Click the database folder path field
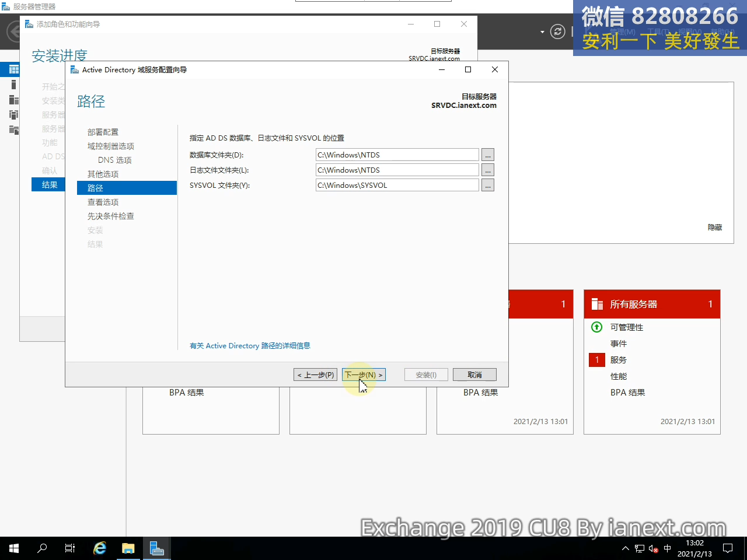The width and height of the screenshot is (747, 560). 397,155
